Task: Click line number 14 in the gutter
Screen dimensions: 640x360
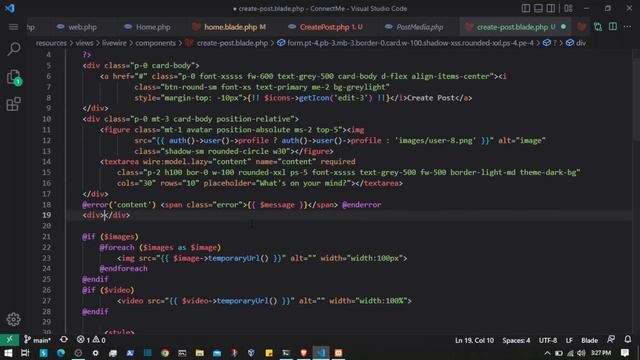Action: pos(47,162)
